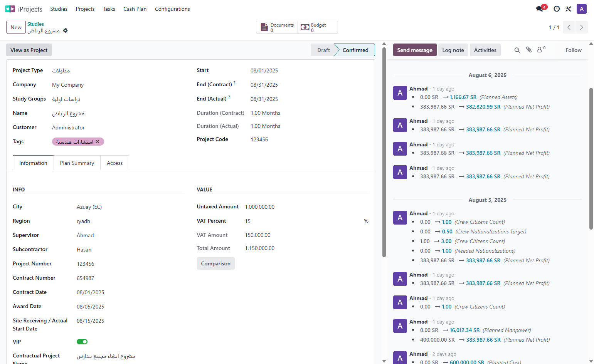Click Ahmad's avatar on the Crew Nationalizations Target message
The height and width of the screenshot is (364, 594).
point(400,218)
